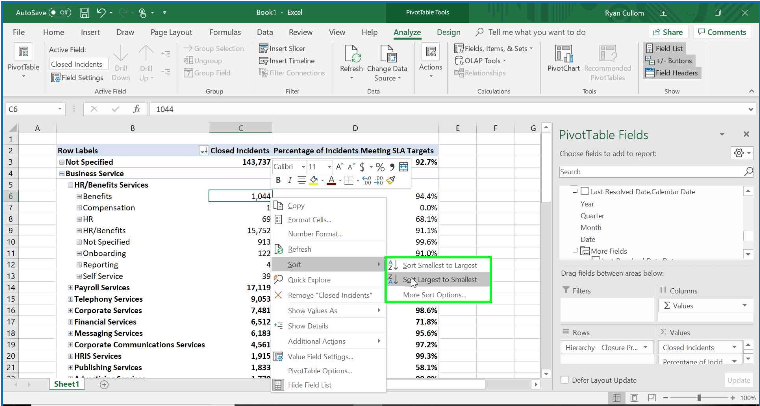Open the Actions ribbon button

430,62
